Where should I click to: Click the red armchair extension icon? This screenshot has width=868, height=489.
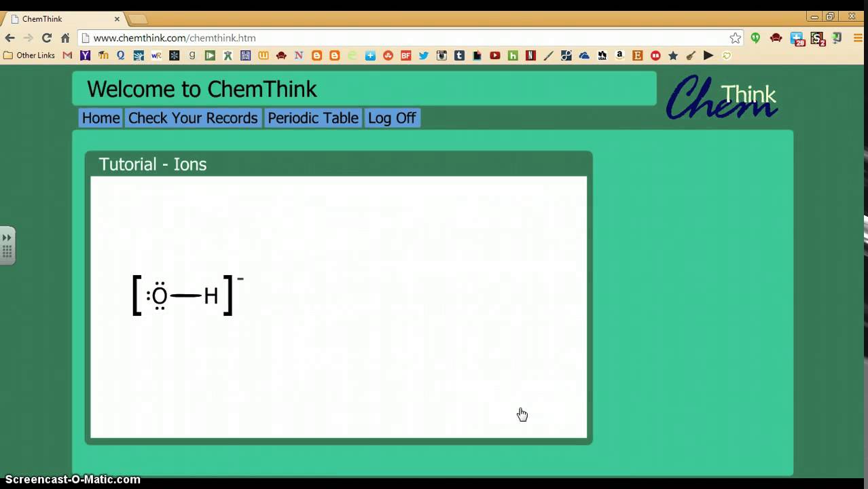[776, 38]
